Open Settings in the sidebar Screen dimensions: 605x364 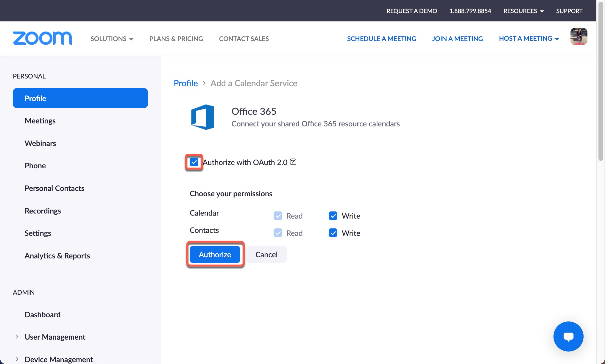38,233
